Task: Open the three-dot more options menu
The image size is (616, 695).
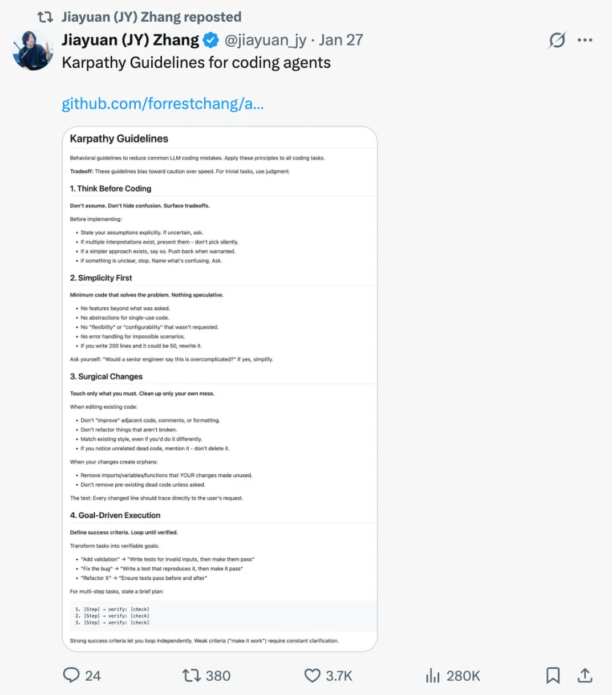Action: (585, 40)
